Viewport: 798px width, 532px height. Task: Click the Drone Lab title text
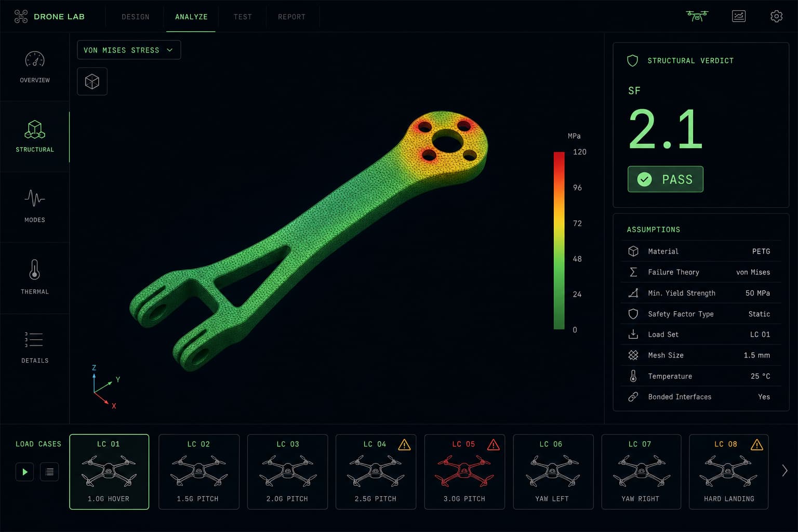click(59, 17)
